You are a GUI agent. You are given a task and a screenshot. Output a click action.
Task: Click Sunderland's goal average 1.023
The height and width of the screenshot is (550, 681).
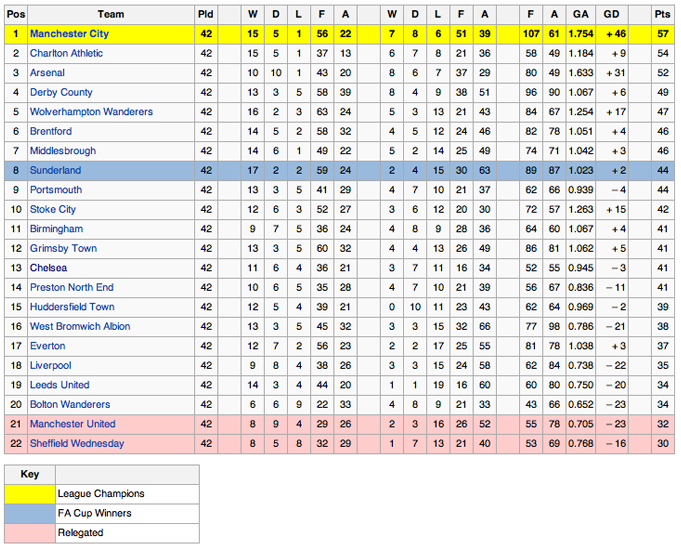coord(581,170)
